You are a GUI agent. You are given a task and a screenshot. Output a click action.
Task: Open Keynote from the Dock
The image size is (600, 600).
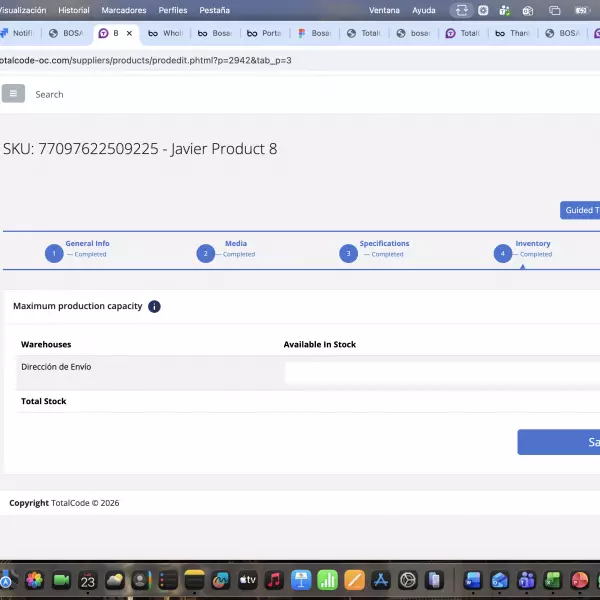pos(301,580)
